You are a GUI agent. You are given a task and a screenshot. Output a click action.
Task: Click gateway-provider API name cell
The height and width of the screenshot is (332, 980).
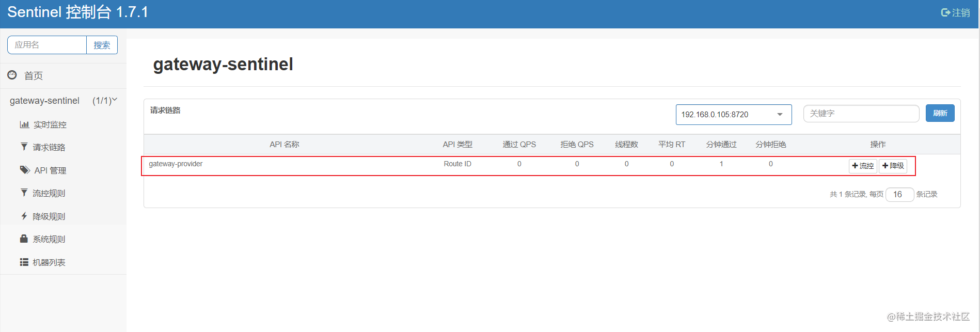176,164
